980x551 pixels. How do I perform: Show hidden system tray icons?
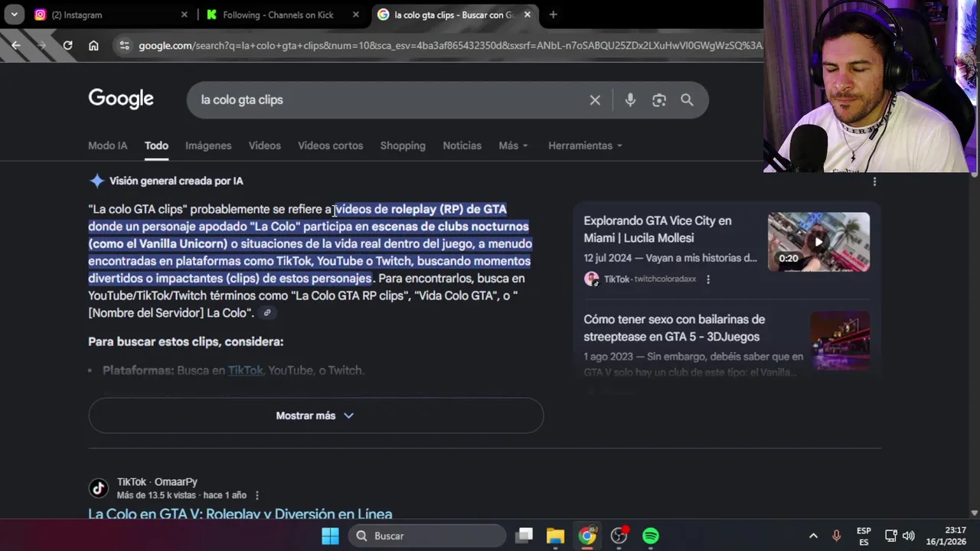(813, 536)
